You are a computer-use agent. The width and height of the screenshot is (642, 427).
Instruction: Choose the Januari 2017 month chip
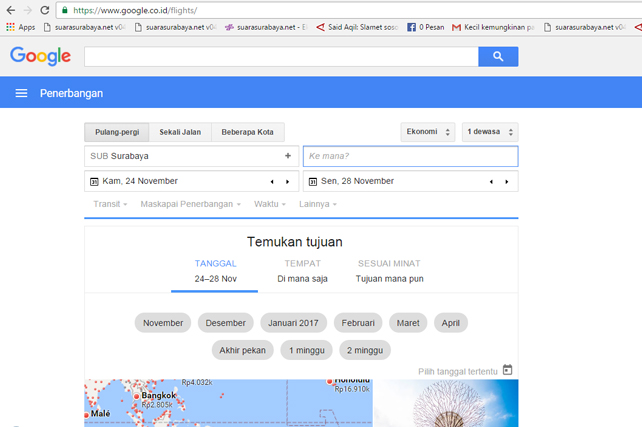pos(293,323)
